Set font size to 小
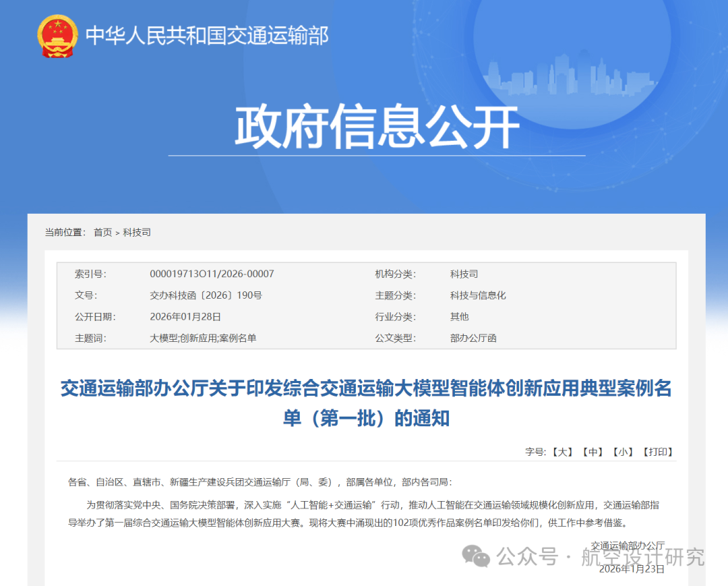This screenshot has height=586, width=728. [623, 452]
